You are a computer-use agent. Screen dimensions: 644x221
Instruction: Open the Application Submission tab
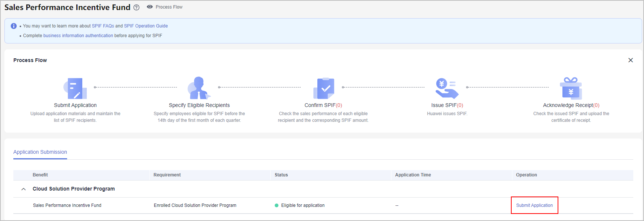coord(40,152)
